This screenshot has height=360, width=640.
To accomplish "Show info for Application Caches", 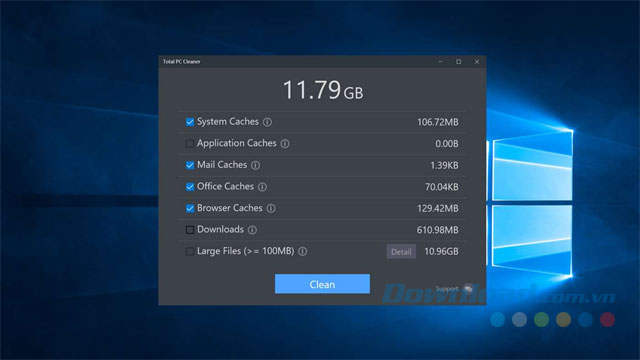I will pos(285,144).
